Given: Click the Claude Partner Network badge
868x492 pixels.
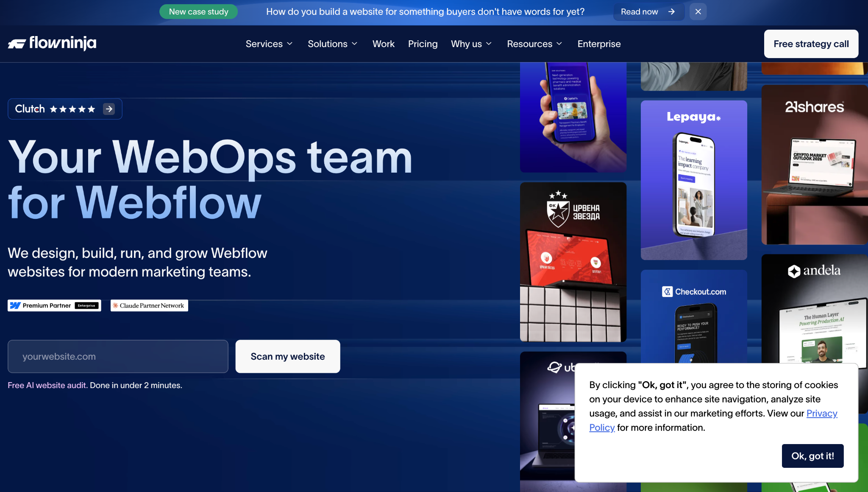Looking at the screenshot, I should point(149,305).
